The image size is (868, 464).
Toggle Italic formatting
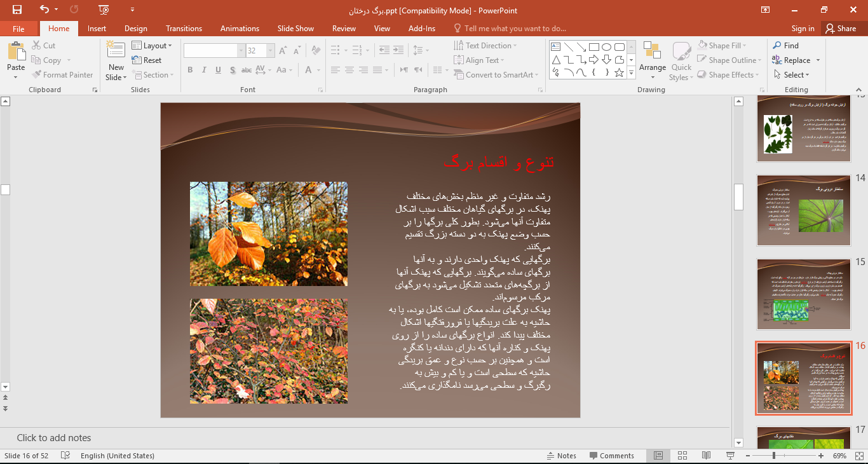(205, 70)
